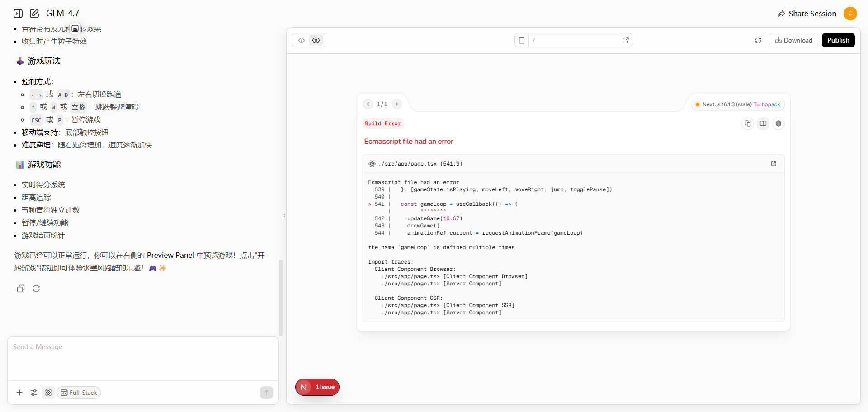Click the ./src/app/page.tsx (541:9) file path

420,164
